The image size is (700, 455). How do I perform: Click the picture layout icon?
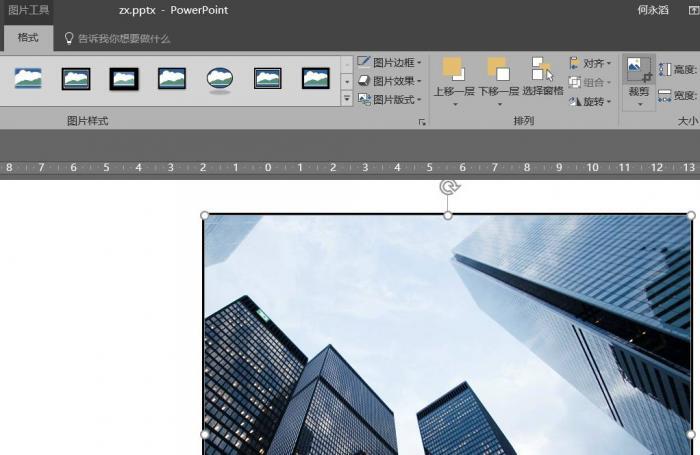pos(364,99)
